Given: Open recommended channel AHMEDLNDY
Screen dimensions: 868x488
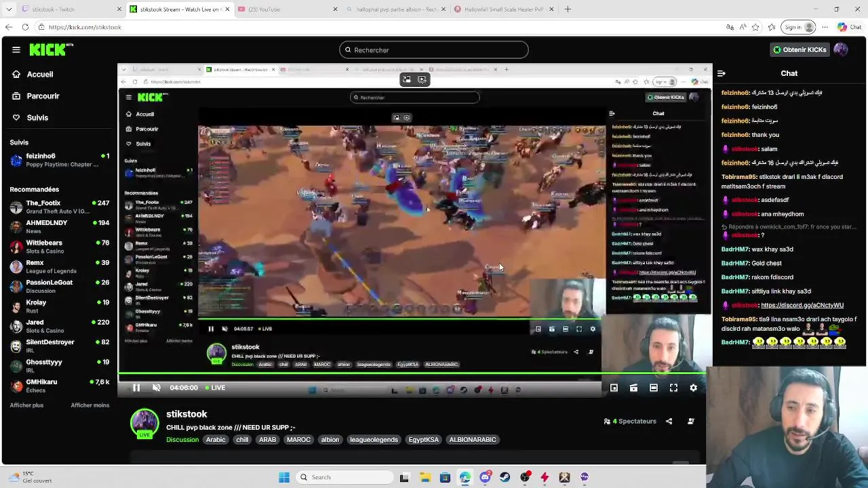Looking at the screenshot, I should tap(60, 227).
